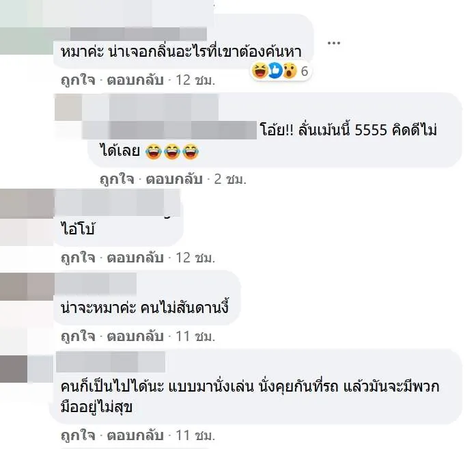
Task: Open three-dot options on first comment
Action: (x=334, y=43)
